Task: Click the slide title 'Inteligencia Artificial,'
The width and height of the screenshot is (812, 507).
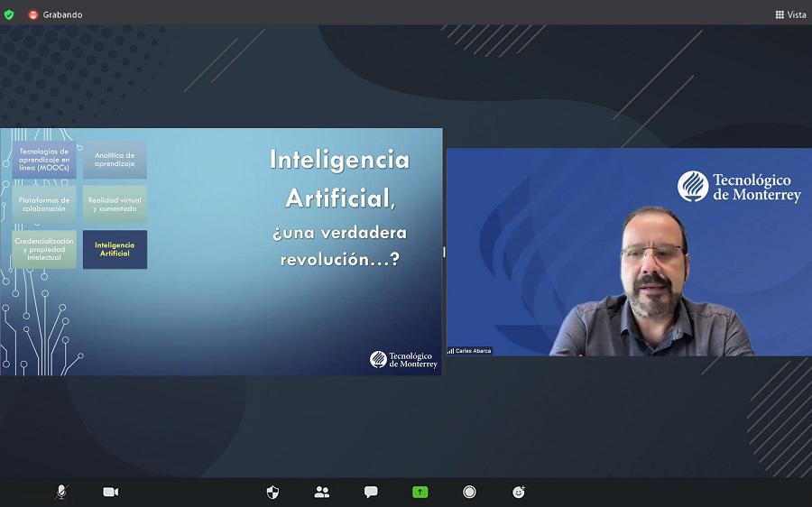Action: (x=340, y=179)
